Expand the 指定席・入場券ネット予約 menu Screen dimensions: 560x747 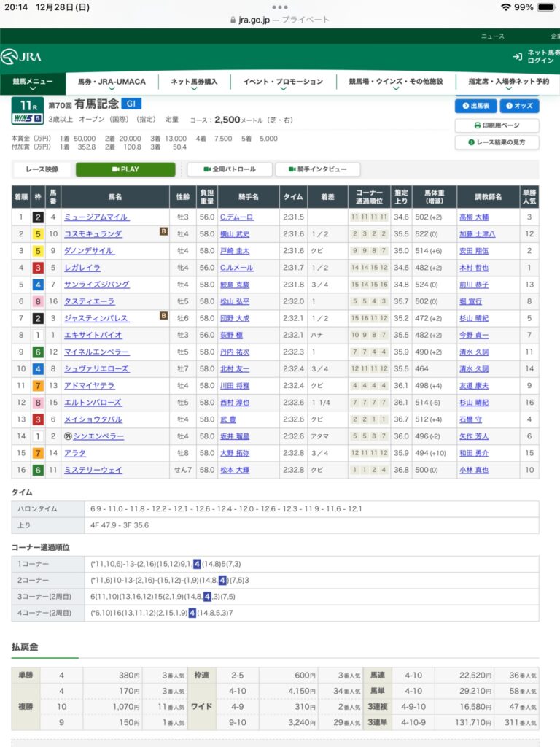(508, 84)
